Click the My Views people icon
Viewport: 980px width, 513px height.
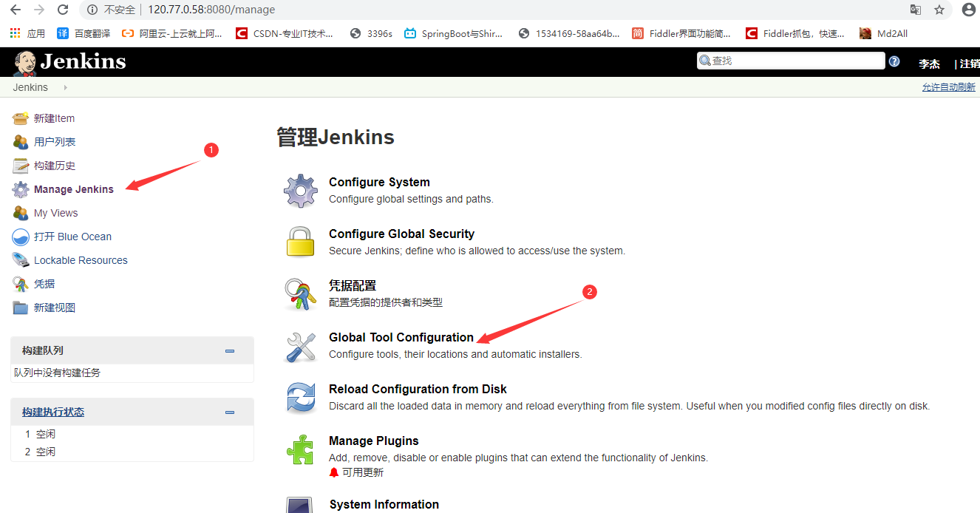[21, 213]
